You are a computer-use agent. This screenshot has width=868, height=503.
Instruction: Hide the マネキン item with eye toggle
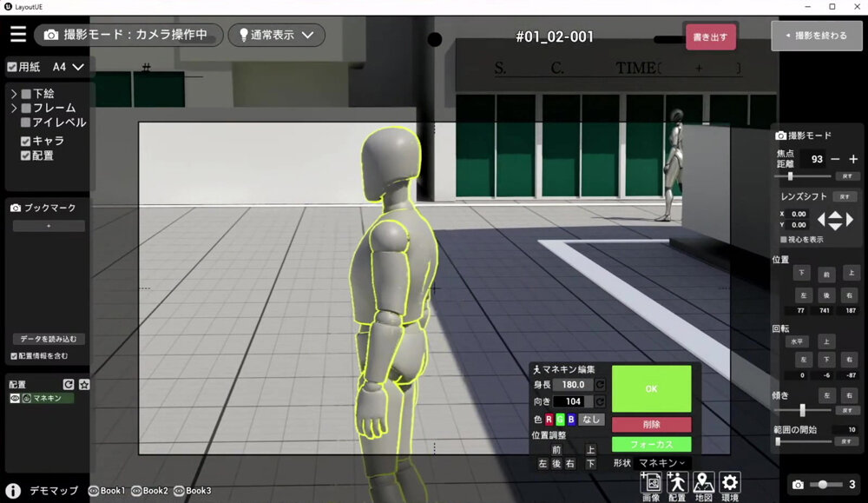coord(15,399)
